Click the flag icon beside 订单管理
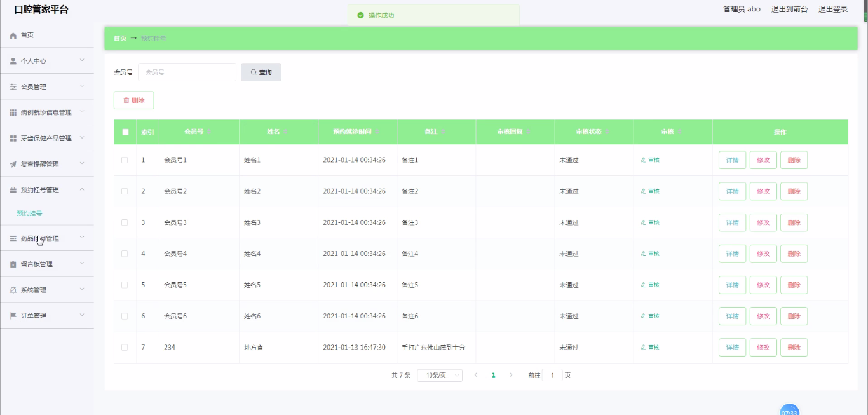Screen dimensions: 868x415 [13, 316]
